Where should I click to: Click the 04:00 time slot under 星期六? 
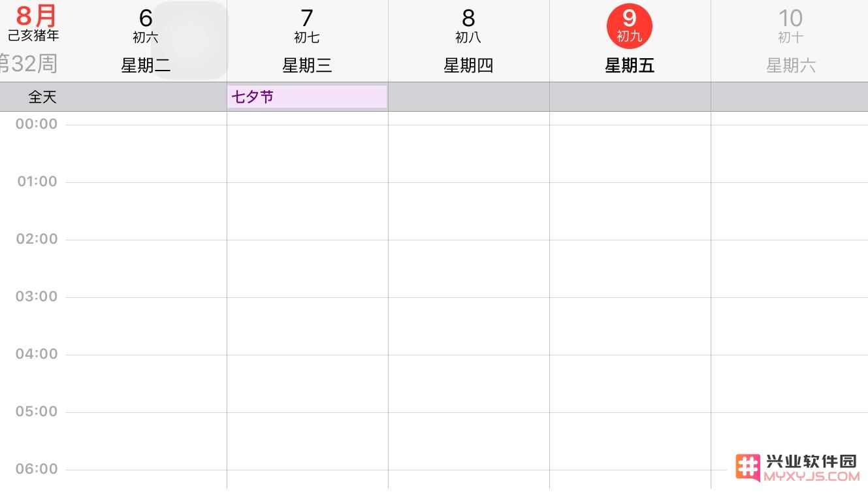790,384
